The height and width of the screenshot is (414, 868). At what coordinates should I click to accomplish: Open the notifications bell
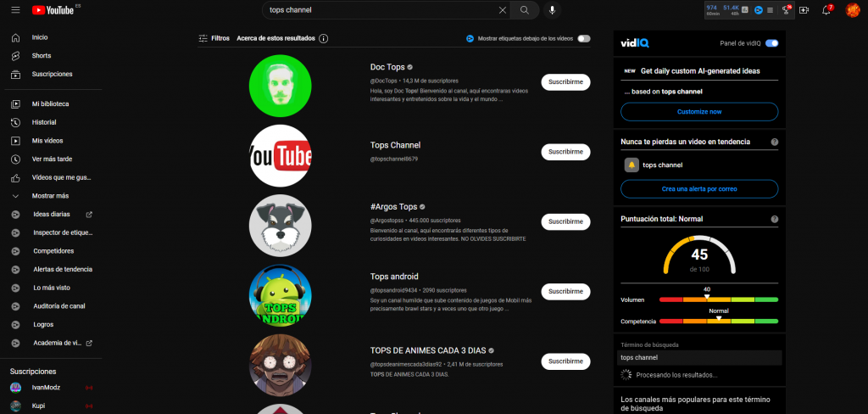pos(826,10)
